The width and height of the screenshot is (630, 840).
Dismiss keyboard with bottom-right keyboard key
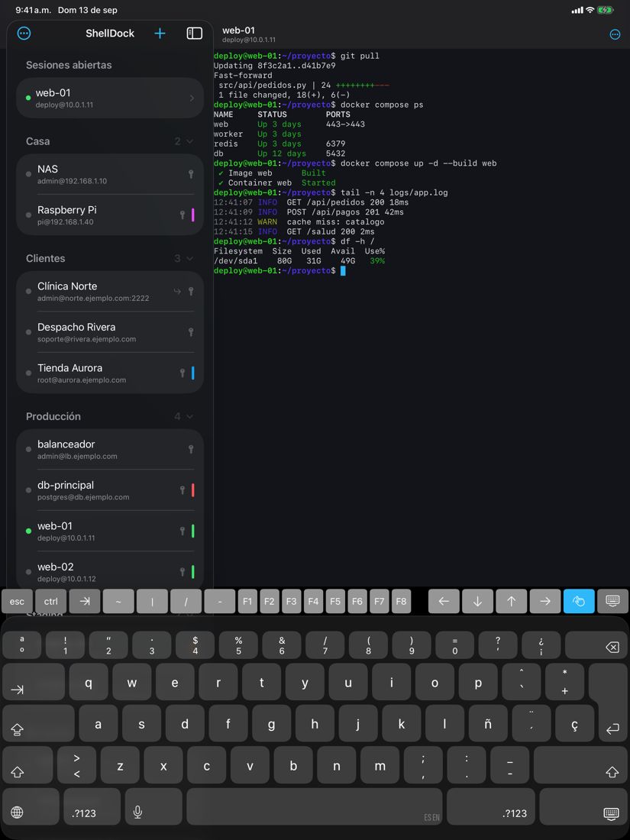click(583, 806)
